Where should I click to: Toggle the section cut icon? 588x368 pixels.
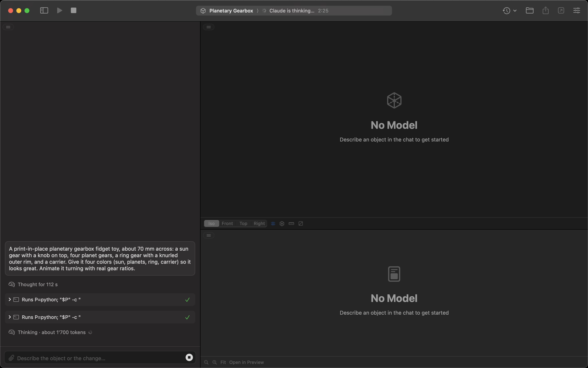tap(301, 223)
